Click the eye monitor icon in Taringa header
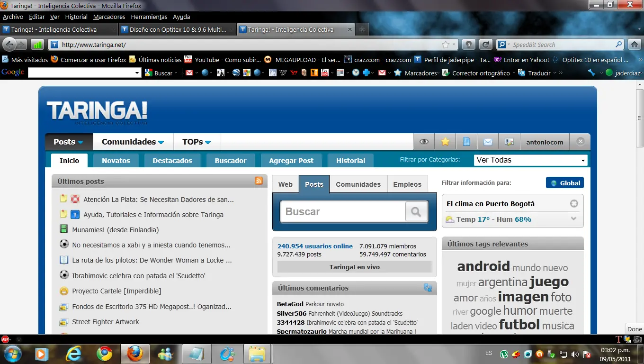This screenshot has height=364, width=644. [x=424, y=142]
